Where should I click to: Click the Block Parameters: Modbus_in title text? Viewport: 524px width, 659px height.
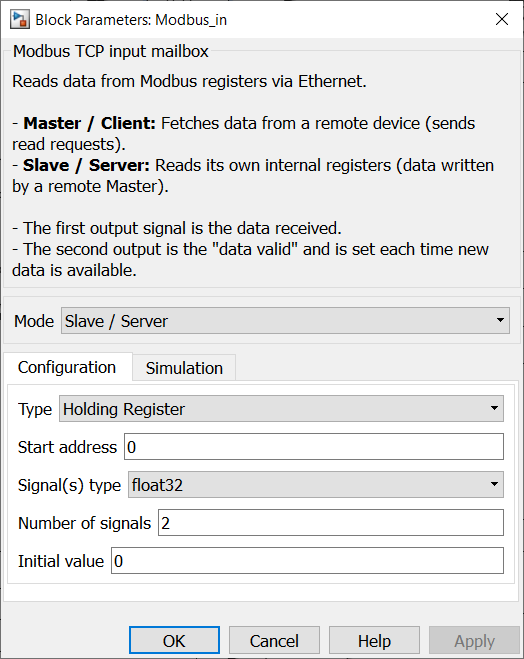(131, 20)
